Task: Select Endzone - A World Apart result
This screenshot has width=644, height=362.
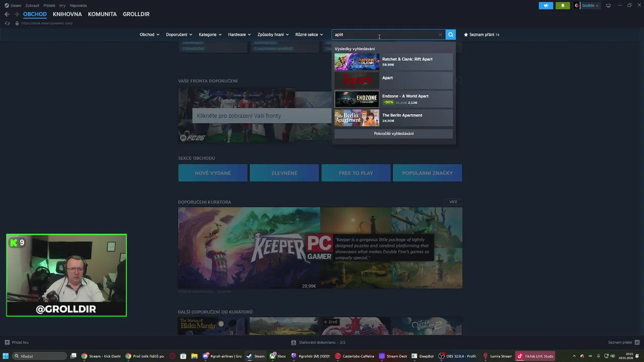Action: (393, 99)
